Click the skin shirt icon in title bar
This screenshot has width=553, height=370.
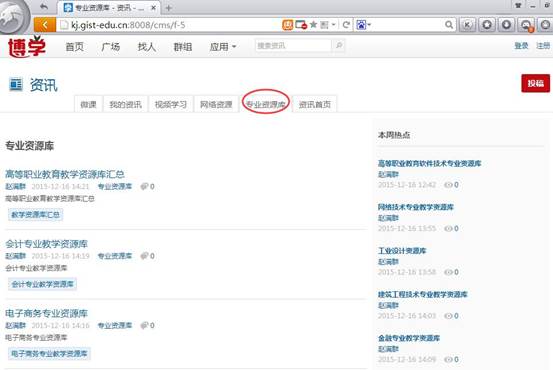pos(518,5)
